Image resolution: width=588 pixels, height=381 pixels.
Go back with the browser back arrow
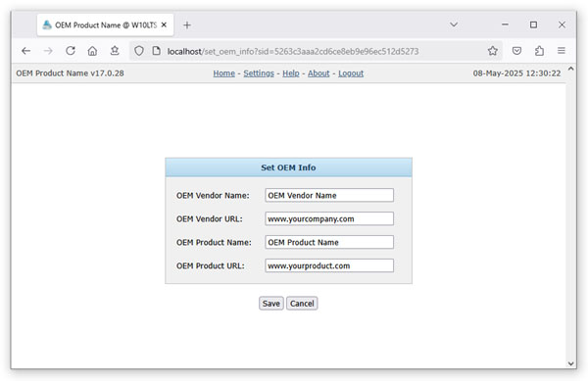[25, 51]
